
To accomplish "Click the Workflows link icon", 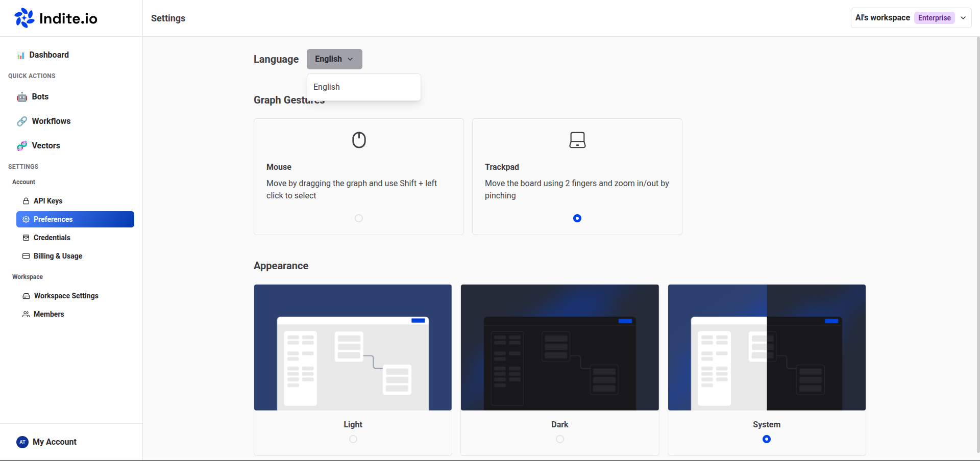I will 22,121.
